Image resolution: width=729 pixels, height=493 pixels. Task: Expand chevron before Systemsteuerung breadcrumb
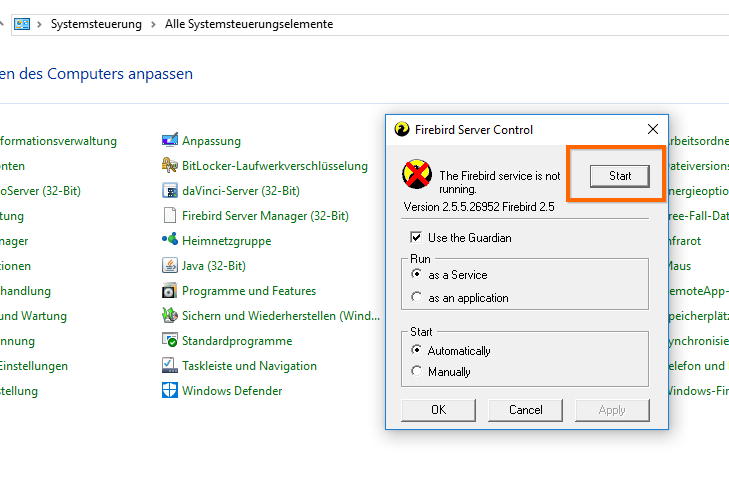(40, 24)
